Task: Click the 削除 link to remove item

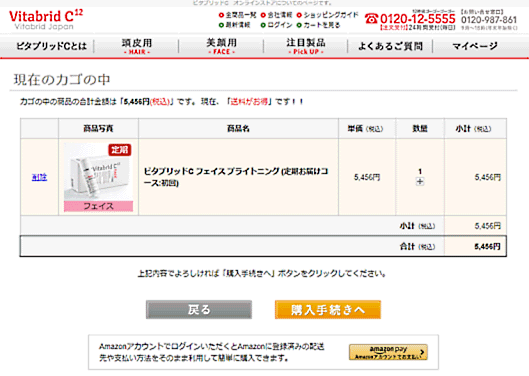Action: tap(39, 177)
